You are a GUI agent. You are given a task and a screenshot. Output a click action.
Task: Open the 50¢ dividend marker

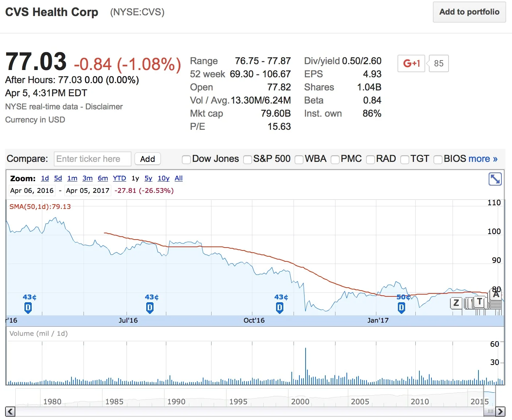pos(402,308)
